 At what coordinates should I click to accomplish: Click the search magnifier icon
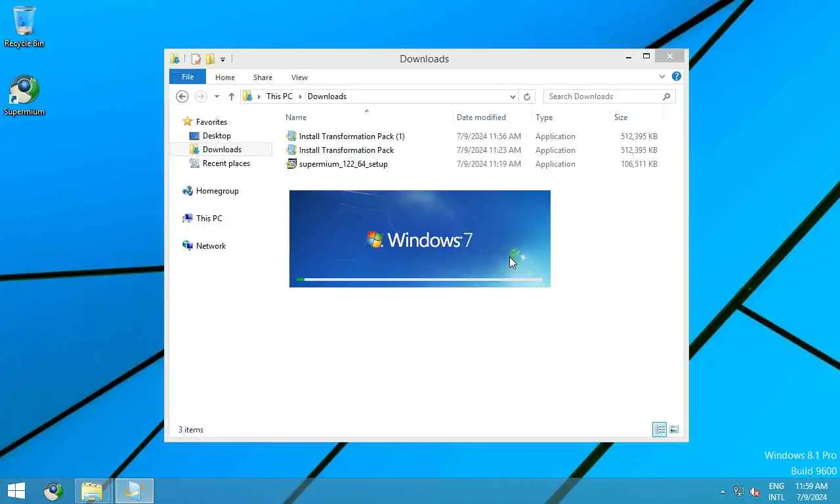[666, 96]
